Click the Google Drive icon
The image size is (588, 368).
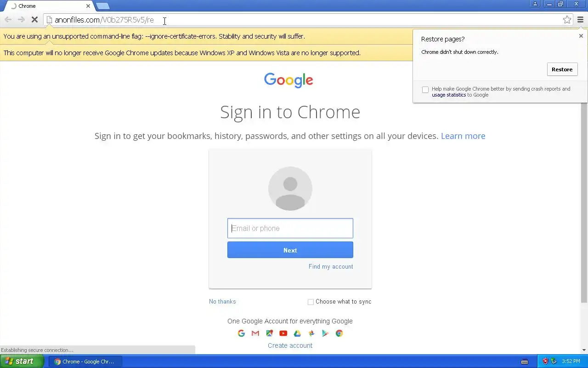[x=297, y=333]
